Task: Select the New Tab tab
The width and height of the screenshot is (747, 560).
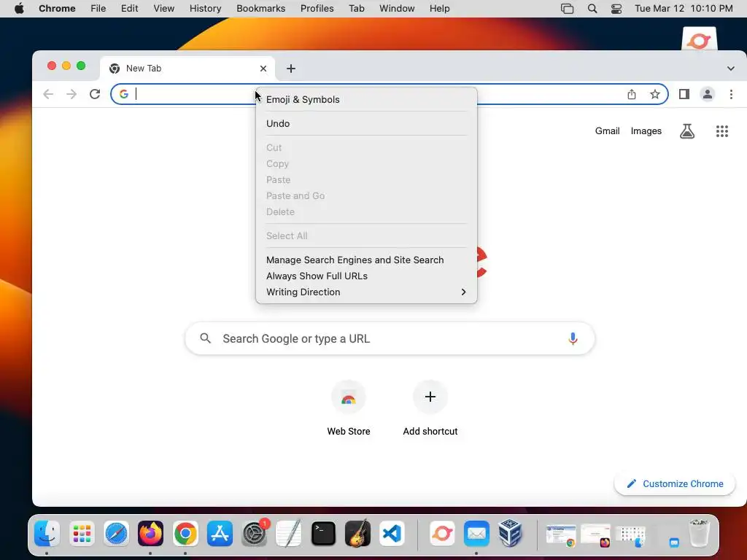Action: click(x=187, y=69)
